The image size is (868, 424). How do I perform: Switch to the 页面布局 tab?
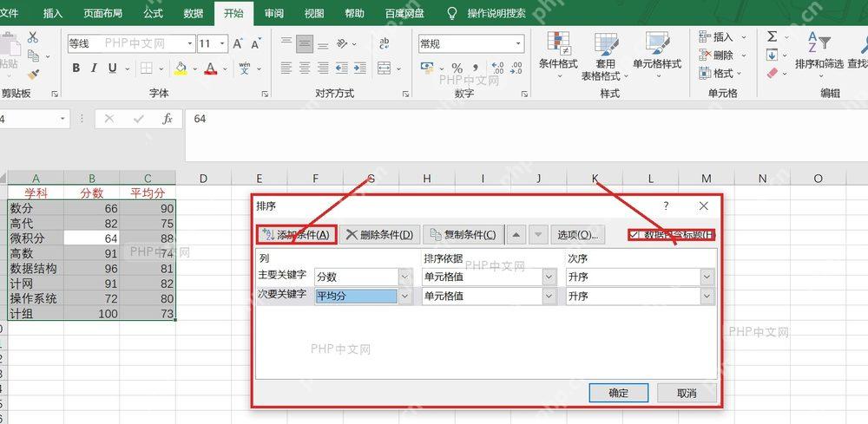coord(103,13)
